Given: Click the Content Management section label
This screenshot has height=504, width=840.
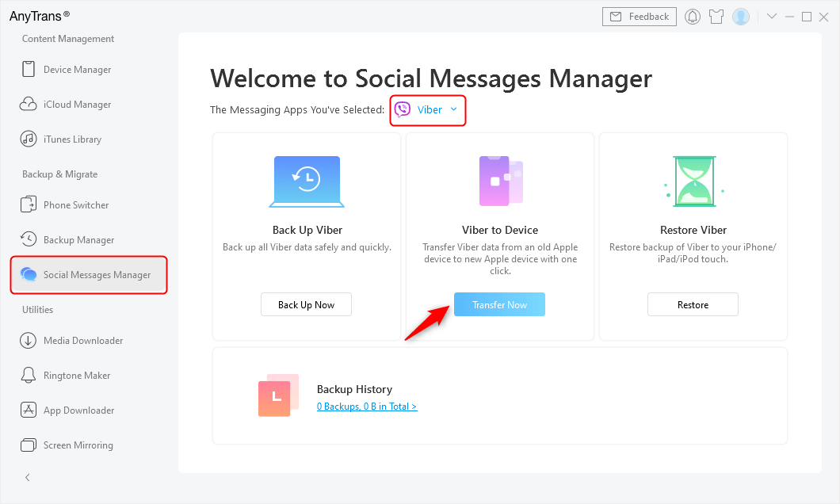Looking at the screenshot, I should (x=68, y=39).
